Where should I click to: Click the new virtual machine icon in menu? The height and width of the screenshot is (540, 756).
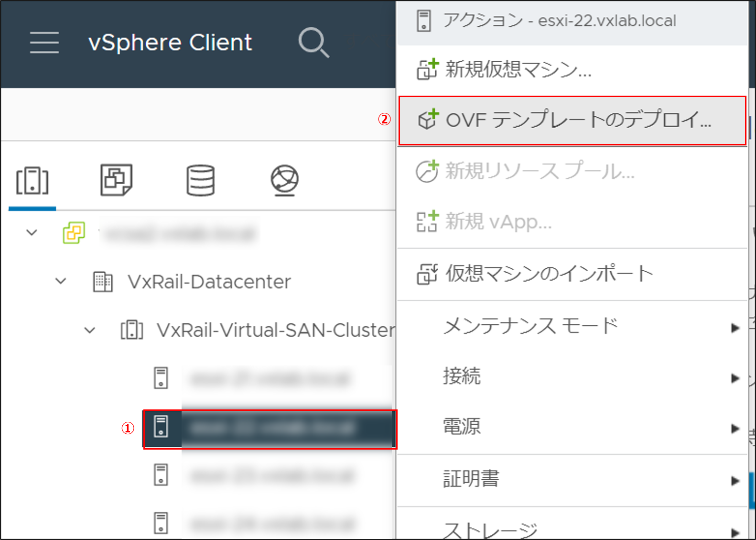pos(427,69)
